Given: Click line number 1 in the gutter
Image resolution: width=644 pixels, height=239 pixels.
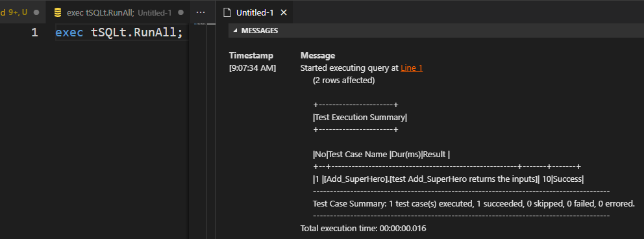Looking at the screenshot, I should [x=34, y=32].
